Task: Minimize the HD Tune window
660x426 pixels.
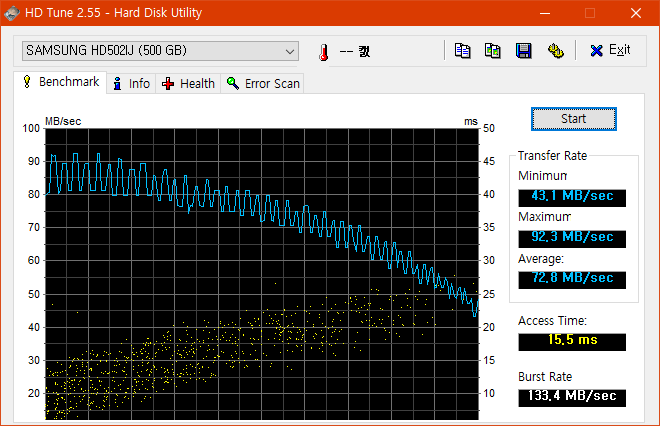Action: pyautogui.click(x=545, y=13)
